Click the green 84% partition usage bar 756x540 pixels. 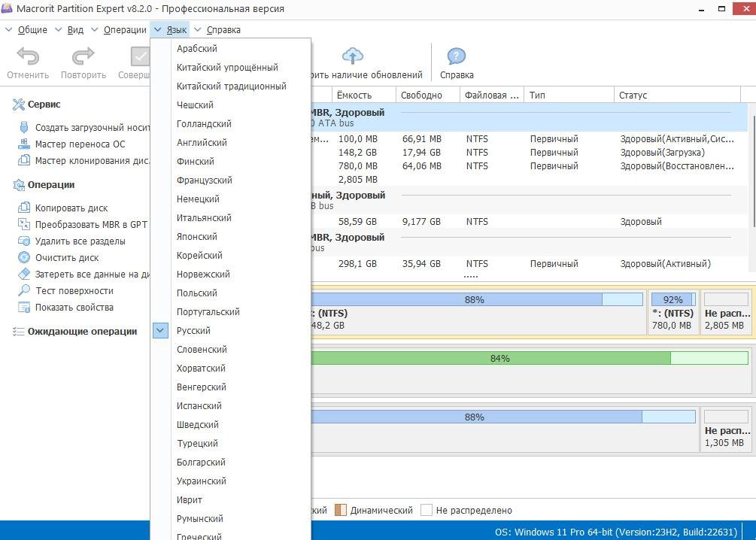[530, 358]
